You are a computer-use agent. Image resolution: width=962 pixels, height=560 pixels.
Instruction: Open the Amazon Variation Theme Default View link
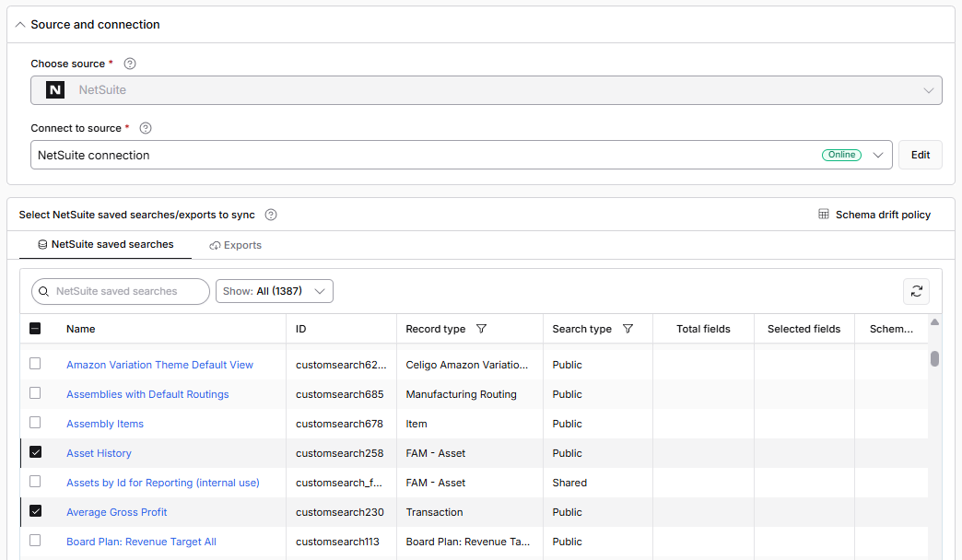(x=159, y=365)
